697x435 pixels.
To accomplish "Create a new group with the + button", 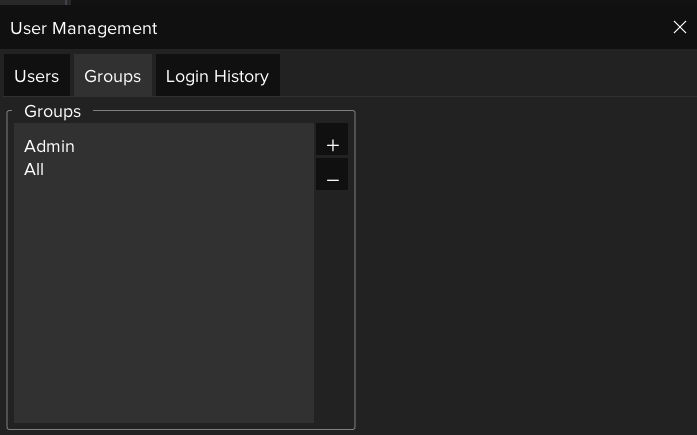I will tap(332, 141).
